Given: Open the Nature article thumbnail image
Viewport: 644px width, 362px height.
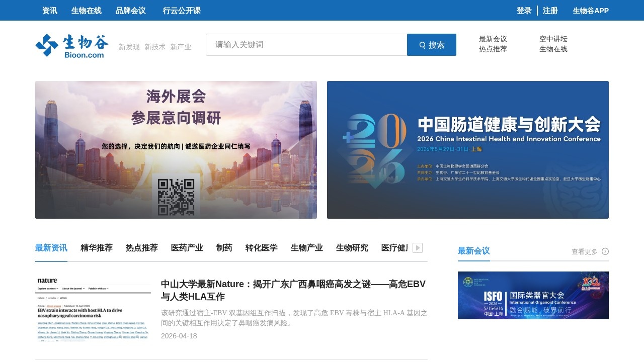Looking at the screenshot, I should point(93,309).
